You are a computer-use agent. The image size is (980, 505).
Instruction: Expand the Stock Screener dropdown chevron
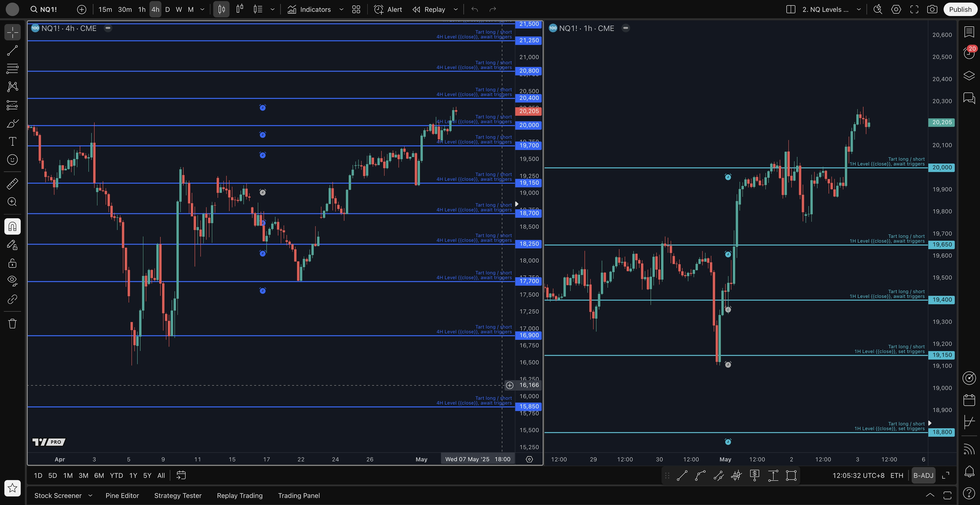point(90,496)
